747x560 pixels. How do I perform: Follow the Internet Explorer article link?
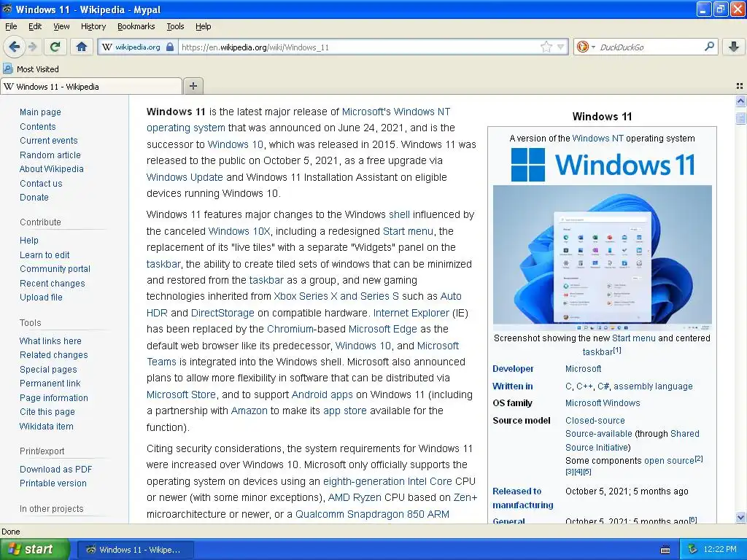[411, 313]
